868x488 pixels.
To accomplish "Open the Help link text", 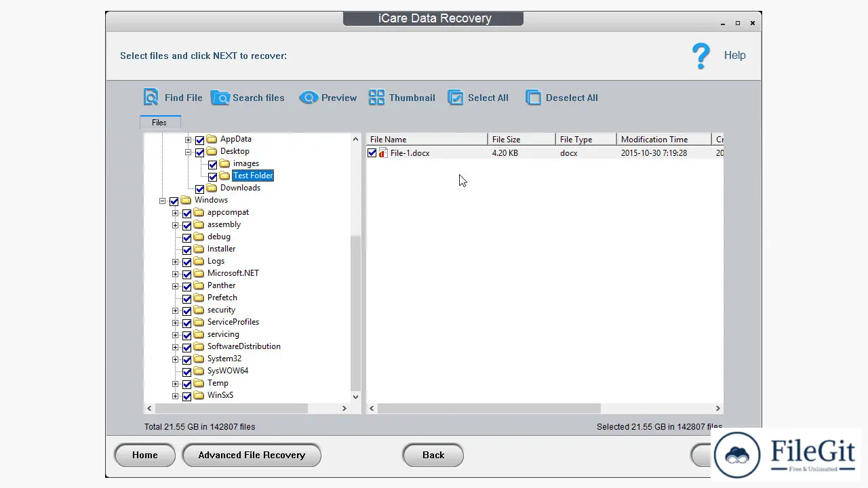I will click(x=734, y=56).
